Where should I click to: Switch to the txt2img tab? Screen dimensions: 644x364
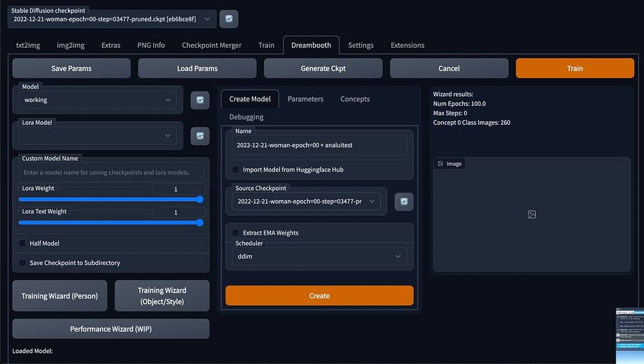tap(28, 45)
